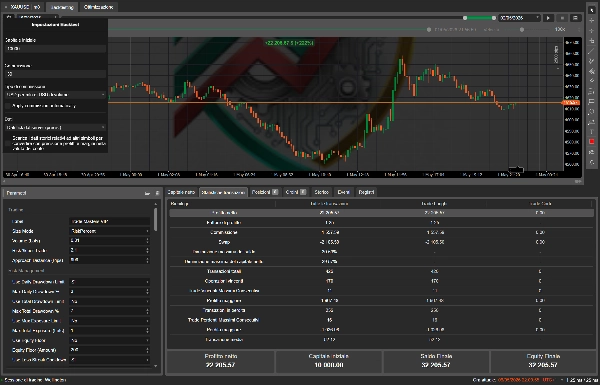Open the Date range dropdown in settings panel
This screenshot has width=600, height=385.
55,127
